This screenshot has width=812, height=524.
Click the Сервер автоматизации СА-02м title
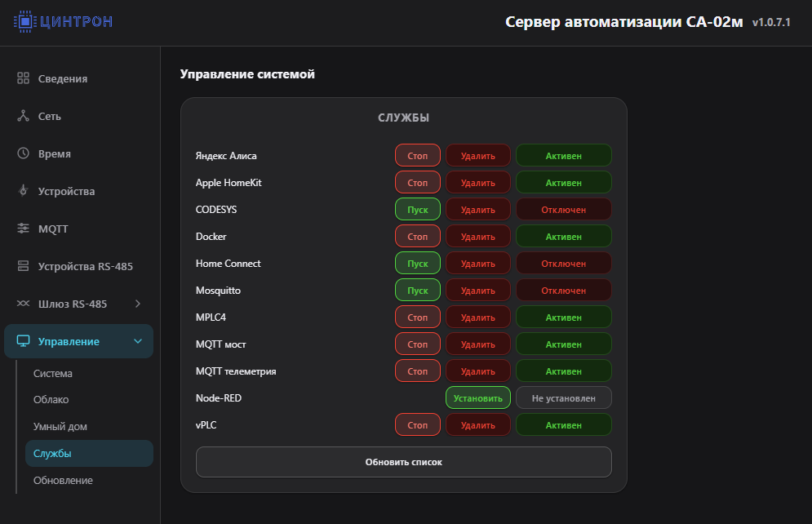[x=624, y=22]
